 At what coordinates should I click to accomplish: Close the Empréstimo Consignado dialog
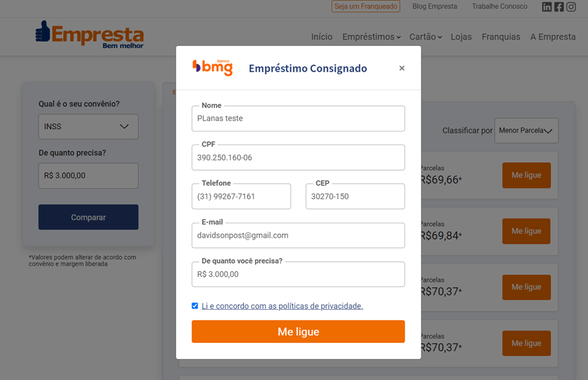(x=402, y=68)
